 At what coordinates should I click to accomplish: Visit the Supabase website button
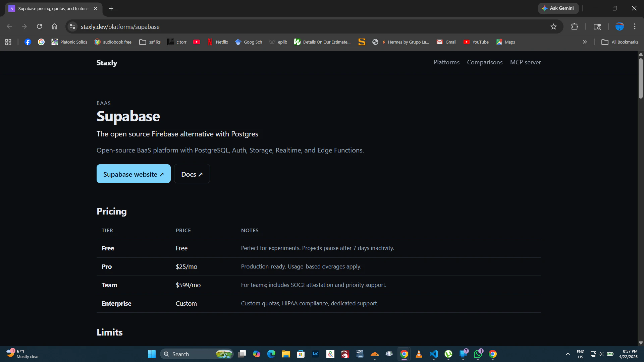point(133,174)
